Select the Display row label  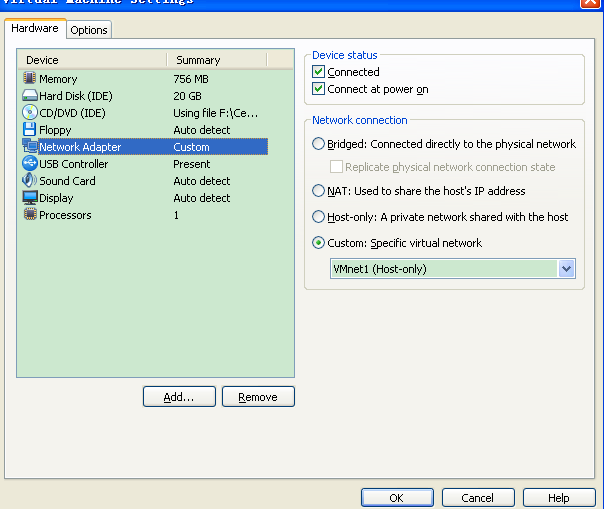[x=56, y=198]
